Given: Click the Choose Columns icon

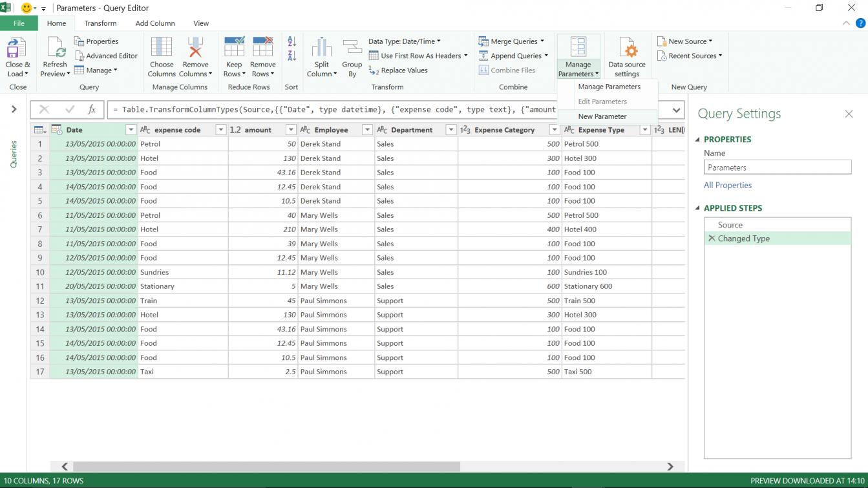Looking at the screenshot, I should click(x=162, y=48).
